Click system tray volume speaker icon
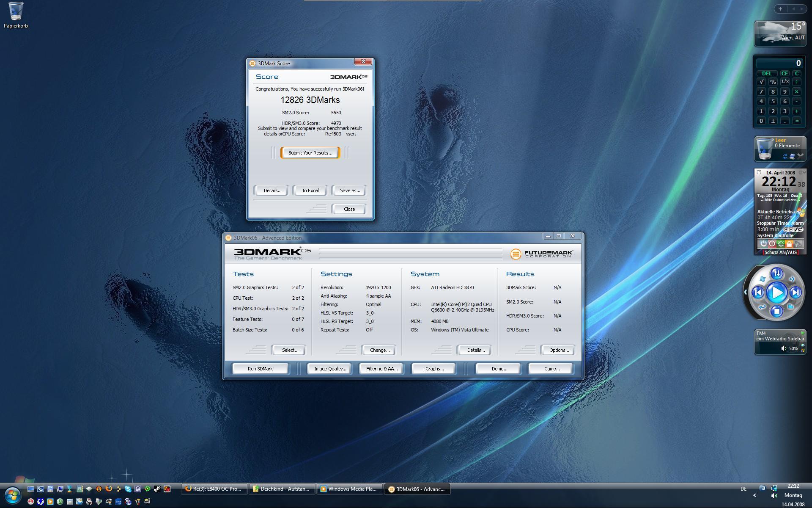Screen dimensions: 812x508 pos(774,496)
